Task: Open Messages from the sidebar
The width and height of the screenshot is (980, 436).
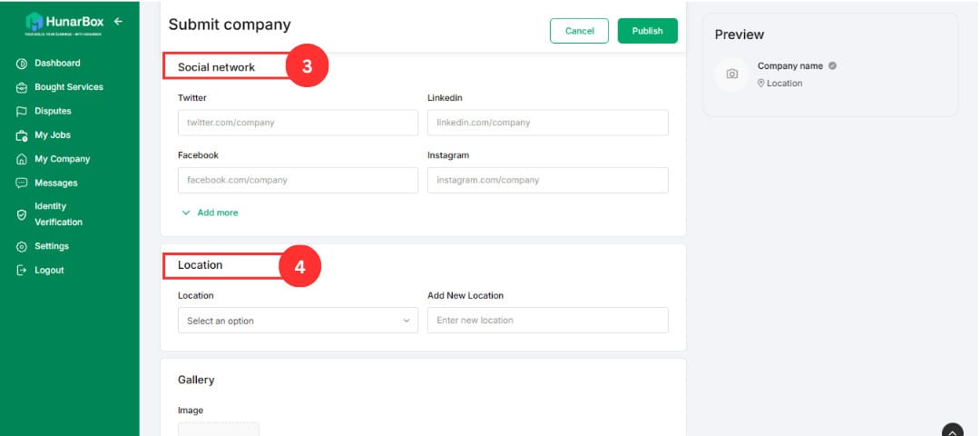Action: pyautogui.click(x=56, y=183)
